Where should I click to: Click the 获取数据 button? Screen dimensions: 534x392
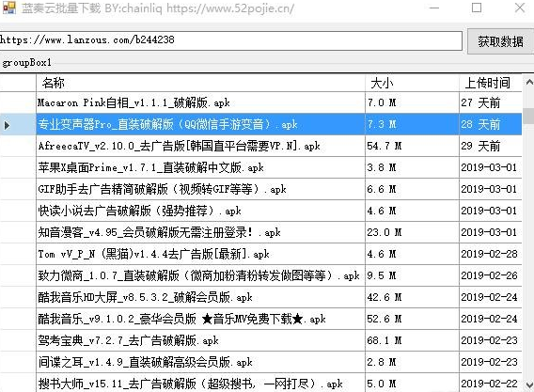pyautogui.click(x=500, y=41)
